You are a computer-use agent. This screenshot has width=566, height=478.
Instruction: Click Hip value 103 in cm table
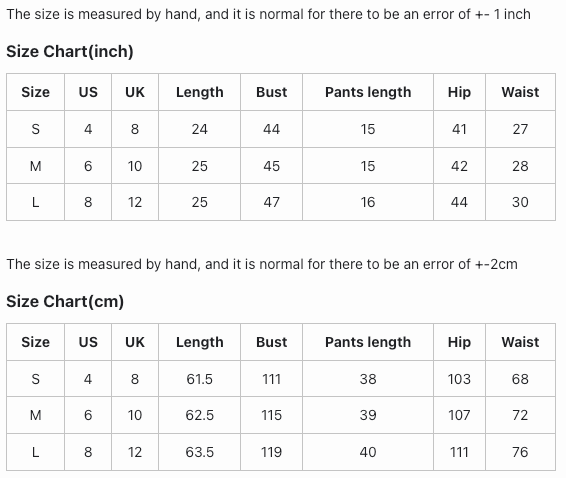[x=459, y=379]
